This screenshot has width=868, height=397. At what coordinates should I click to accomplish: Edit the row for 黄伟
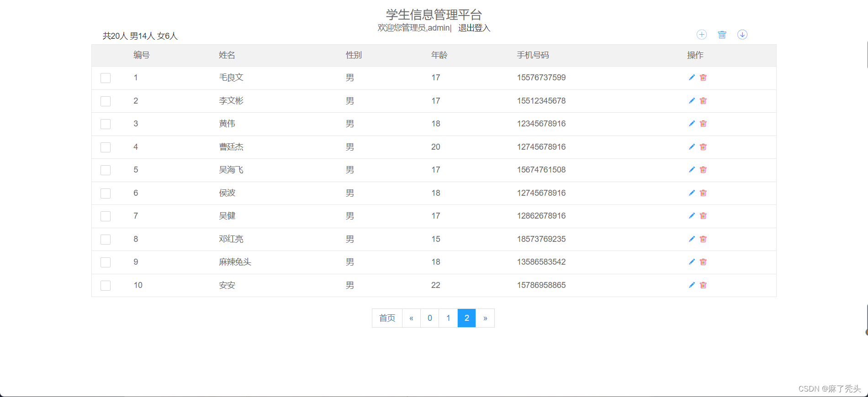[692, 124]
